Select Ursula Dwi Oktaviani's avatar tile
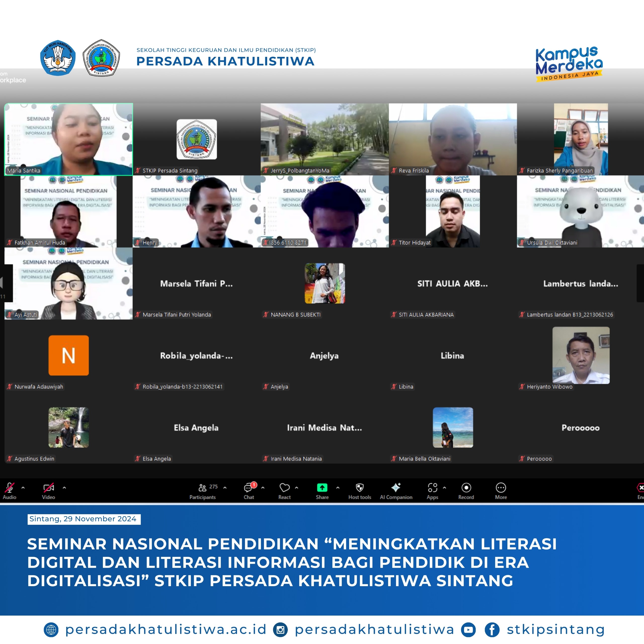 (x=581, y=211)
